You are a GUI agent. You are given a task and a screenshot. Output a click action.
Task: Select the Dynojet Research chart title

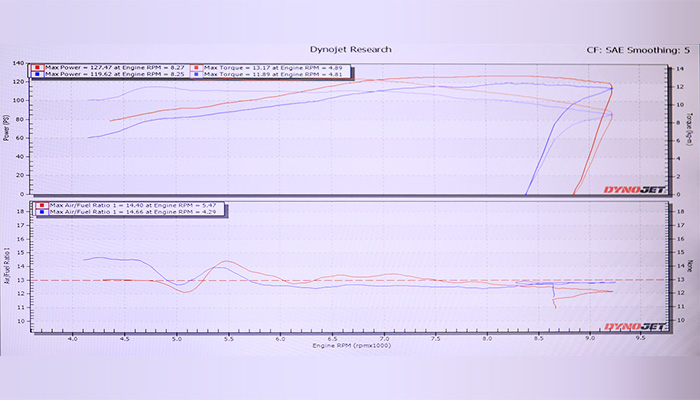click(349, 48)
